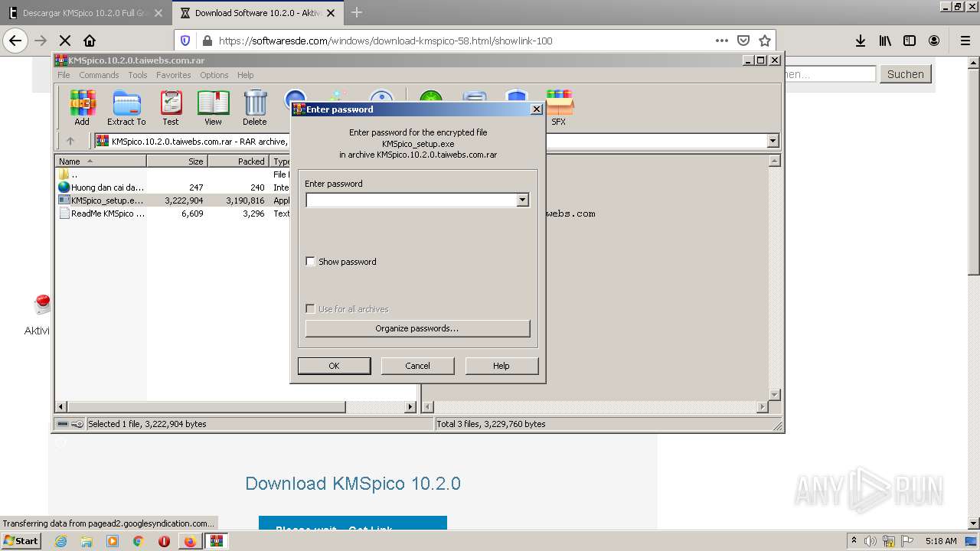Toggle the Firefox sidebar view
Image resolution: width=980 pixels, height=551 pixels.
[x=910, y=41]
